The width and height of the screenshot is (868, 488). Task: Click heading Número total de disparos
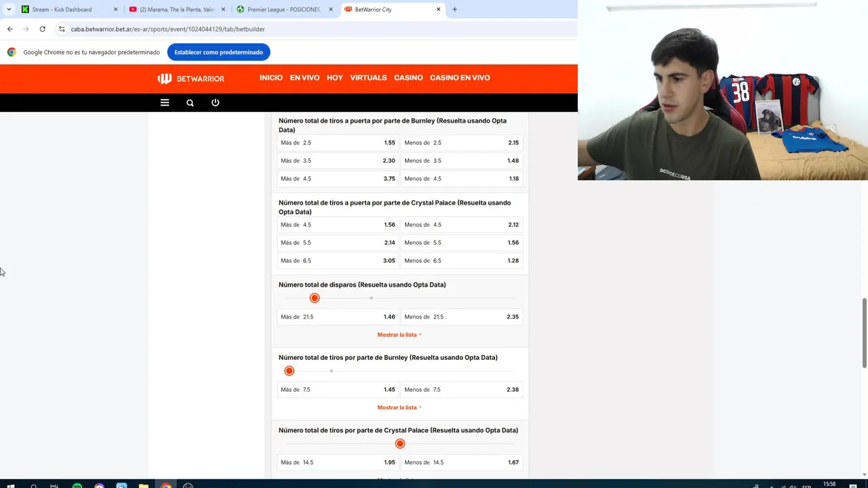(362, 285)
